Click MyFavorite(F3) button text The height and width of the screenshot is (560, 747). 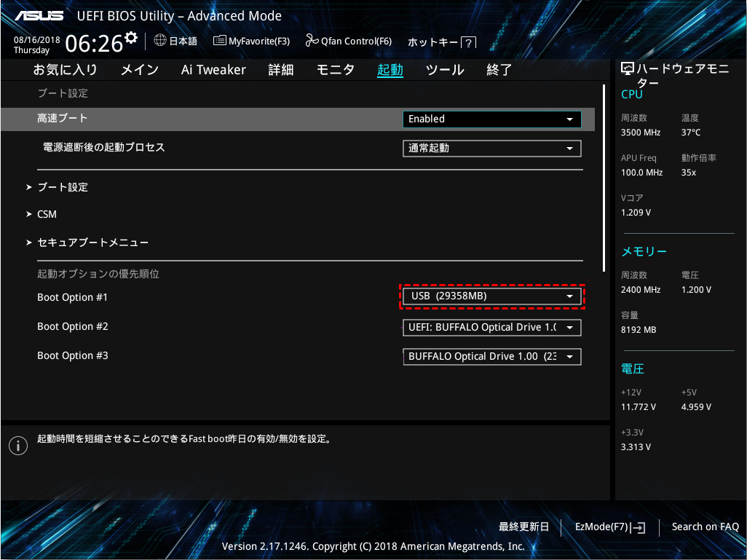tap(259, 41)
